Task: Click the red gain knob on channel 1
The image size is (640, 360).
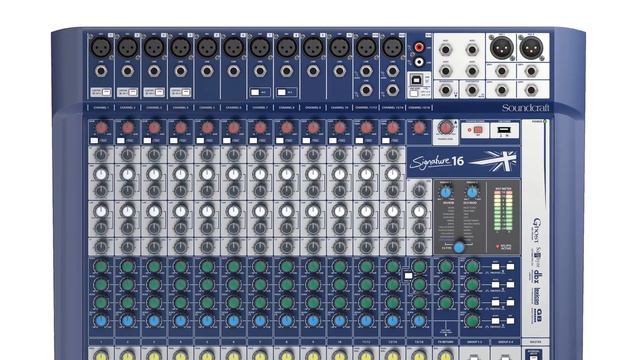Action: (101, 128)
